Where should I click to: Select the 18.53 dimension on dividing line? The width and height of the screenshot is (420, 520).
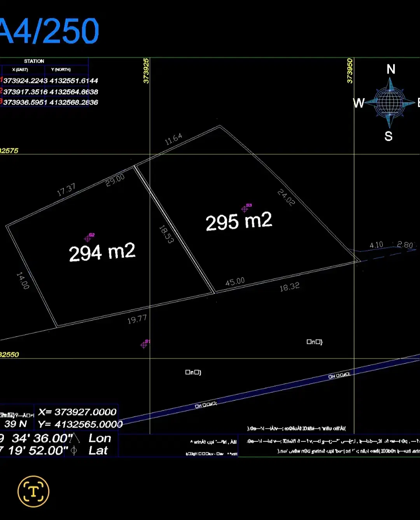coord(166,235)
